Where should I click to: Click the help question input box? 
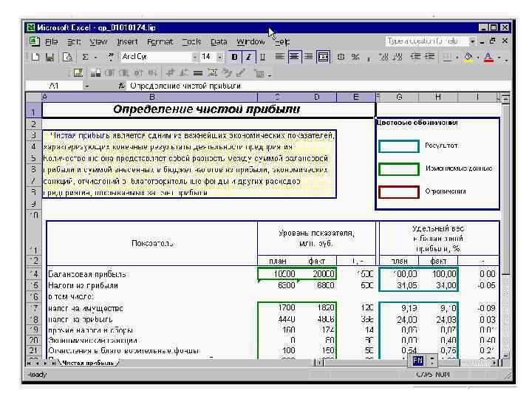(427, 41)
